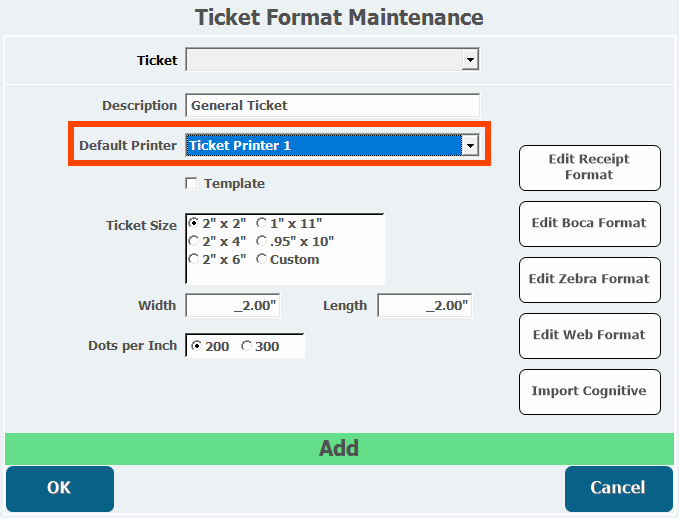Click Edit Web Format button
The width and height of the screenshot is (679, 518).
(x=589, y=335)
